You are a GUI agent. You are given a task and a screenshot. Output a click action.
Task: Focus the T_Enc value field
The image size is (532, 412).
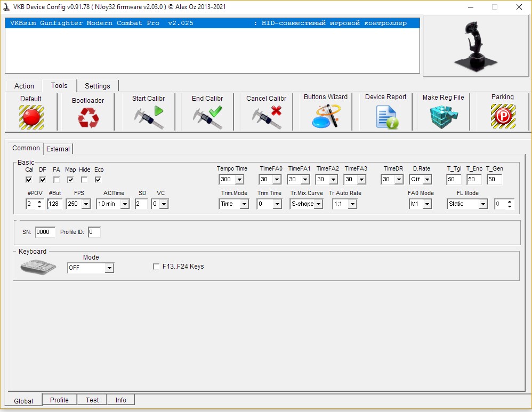[x=474, y=180]
